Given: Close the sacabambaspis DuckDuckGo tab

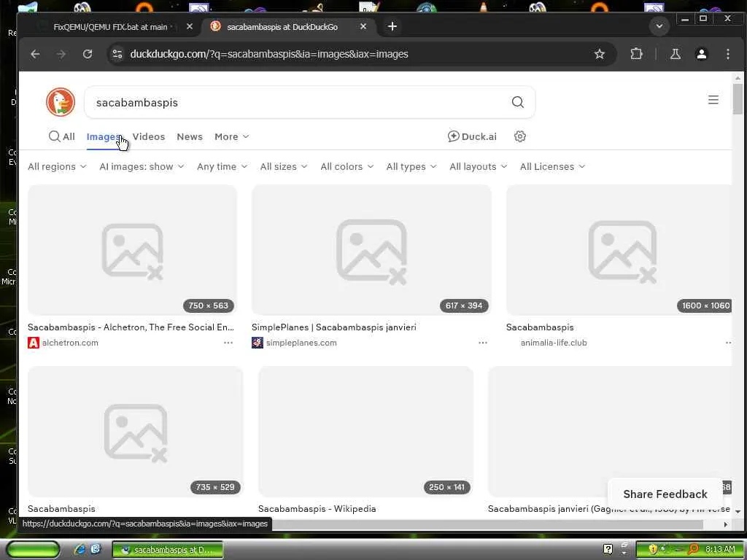Looking at the screenshot, I should pyautogui.click(x=363, y=27).
